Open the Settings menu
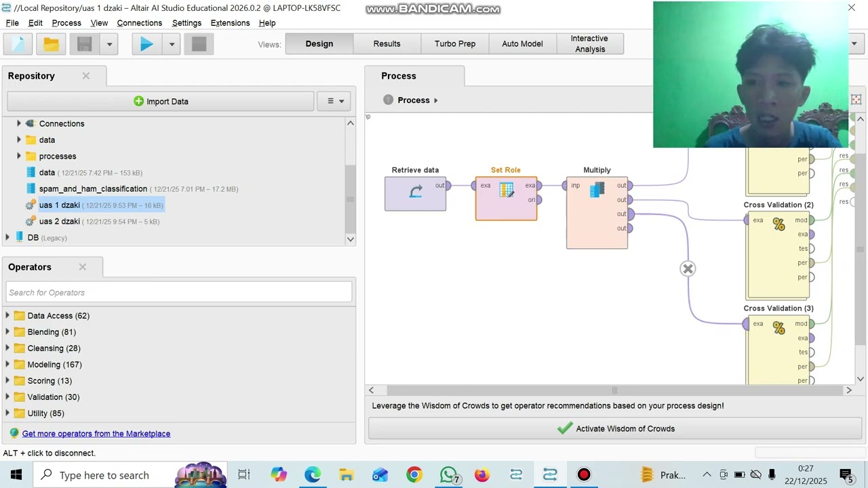Screen dimensions: 868x488 (x=186, y=23)
